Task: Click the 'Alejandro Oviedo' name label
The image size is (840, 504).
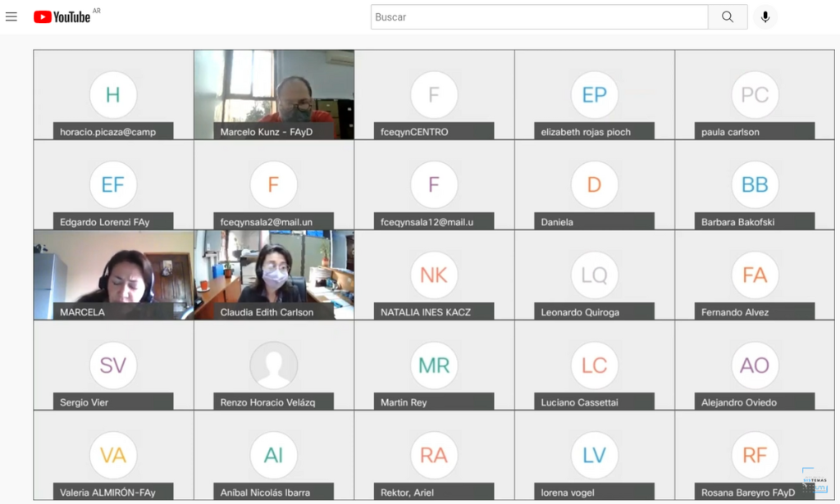Action: click(x=738, y=402)
